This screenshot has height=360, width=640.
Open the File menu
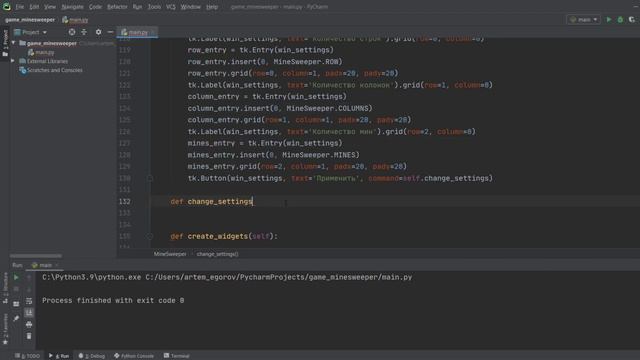[x=20, y=7]
